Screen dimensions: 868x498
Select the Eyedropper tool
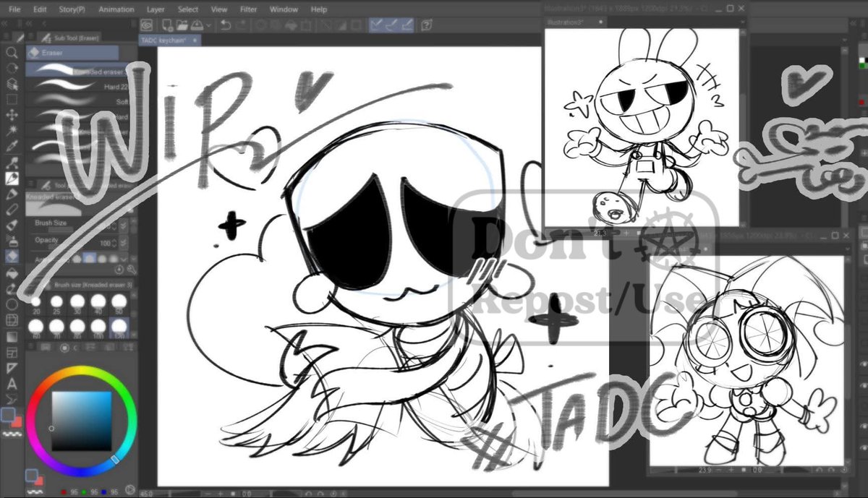click(x=12, y=146)
